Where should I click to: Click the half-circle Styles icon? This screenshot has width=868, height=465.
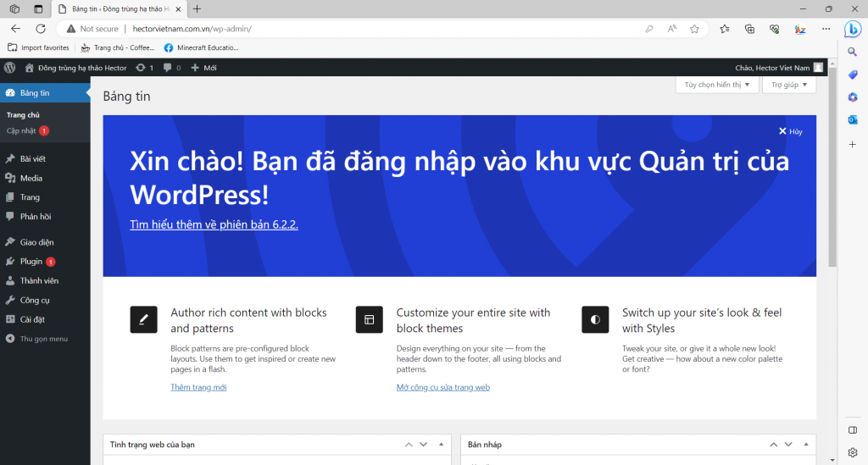[595, 319]
